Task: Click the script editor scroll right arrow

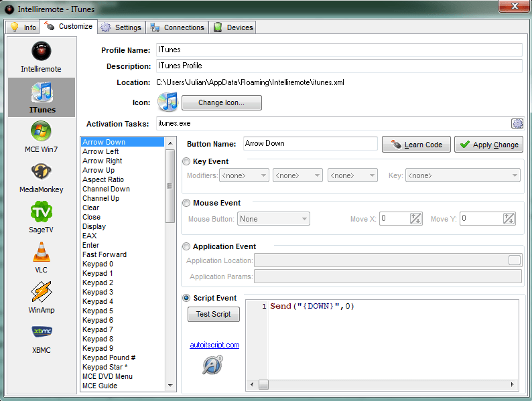Action: (513, 384)
